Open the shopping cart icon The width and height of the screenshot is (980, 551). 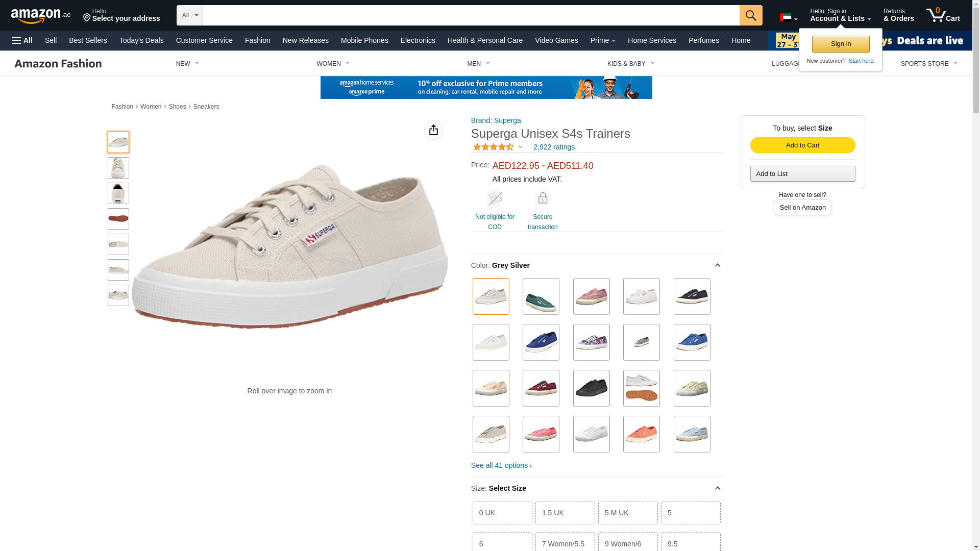[x=943, y=15]
